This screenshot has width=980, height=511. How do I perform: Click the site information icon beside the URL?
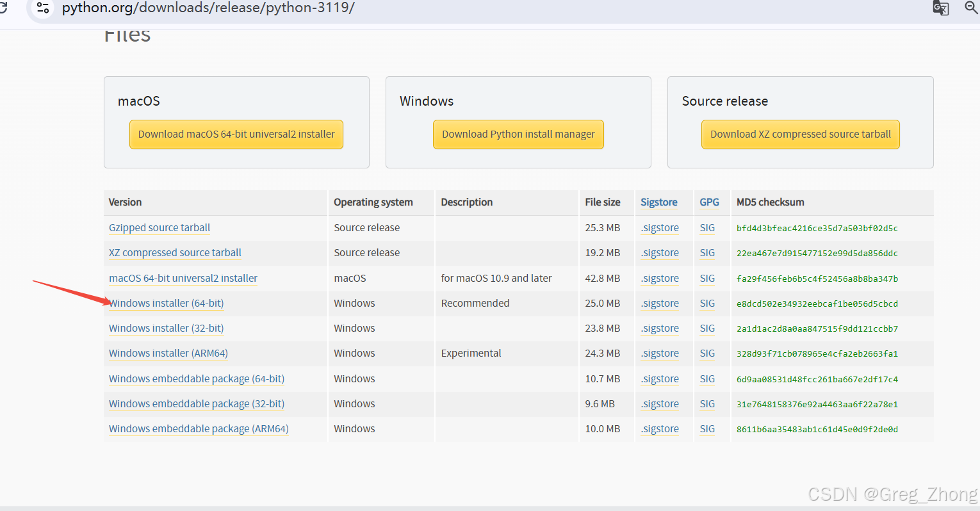43,8
